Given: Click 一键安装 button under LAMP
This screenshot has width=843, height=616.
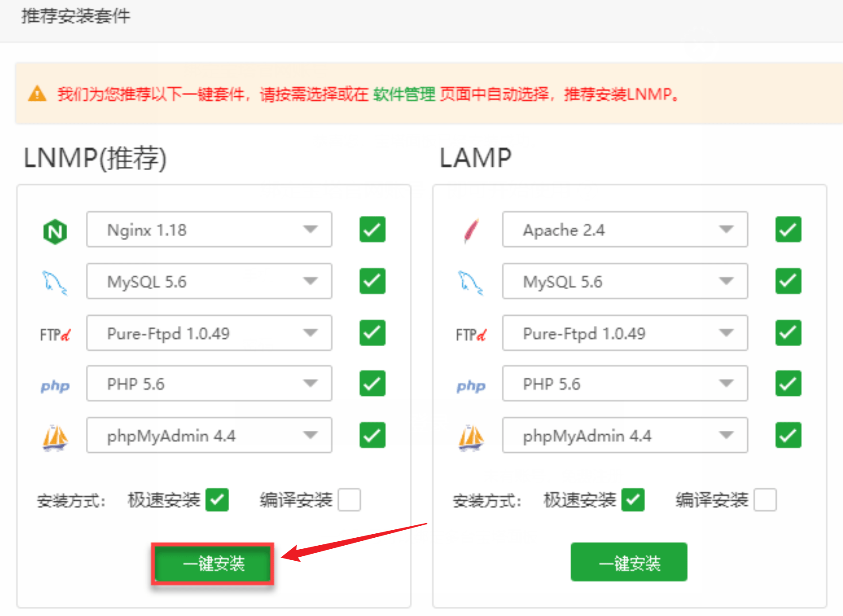Looking at the screenshot, I should [628, 562].
